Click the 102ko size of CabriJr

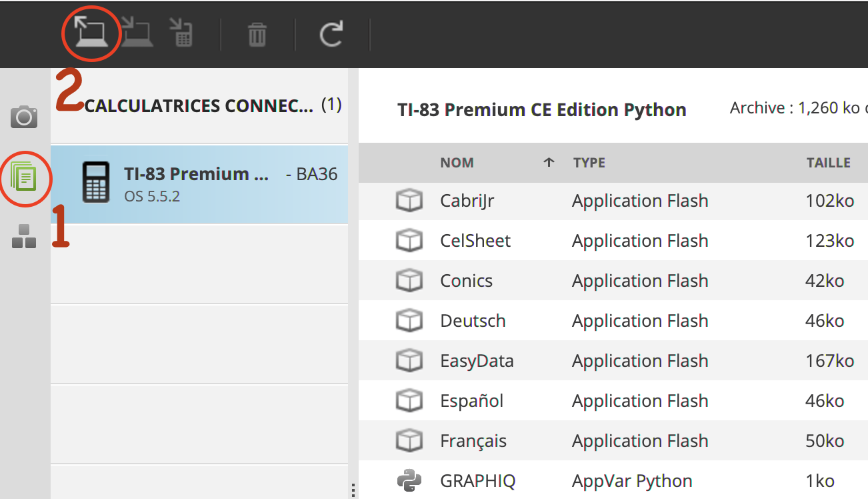click(x=829, y=201)
